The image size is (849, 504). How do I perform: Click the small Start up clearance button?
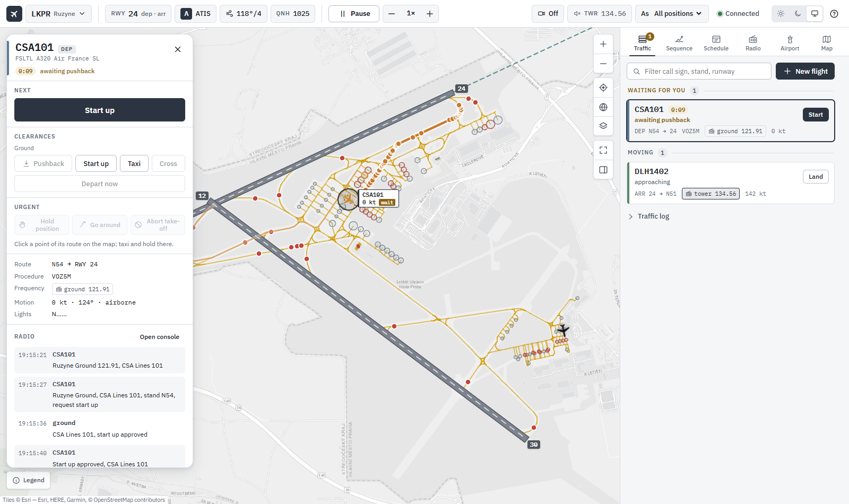96,163
